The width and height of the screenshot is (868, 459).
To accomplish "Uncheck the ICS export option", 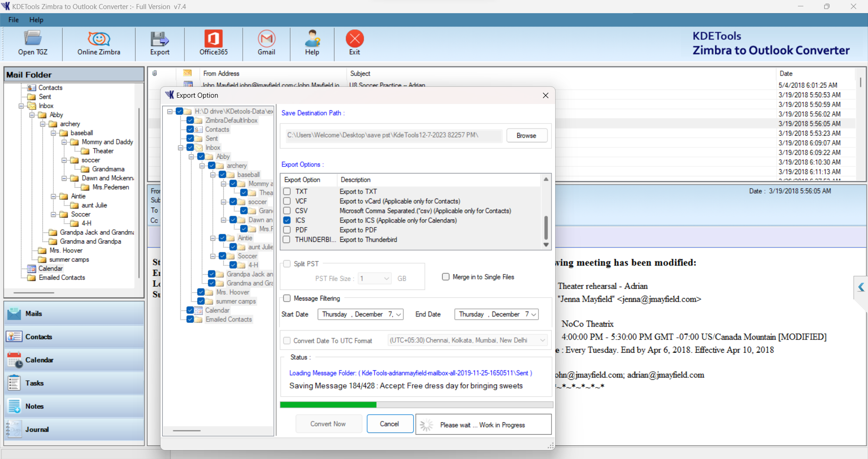I will (287, 220).
